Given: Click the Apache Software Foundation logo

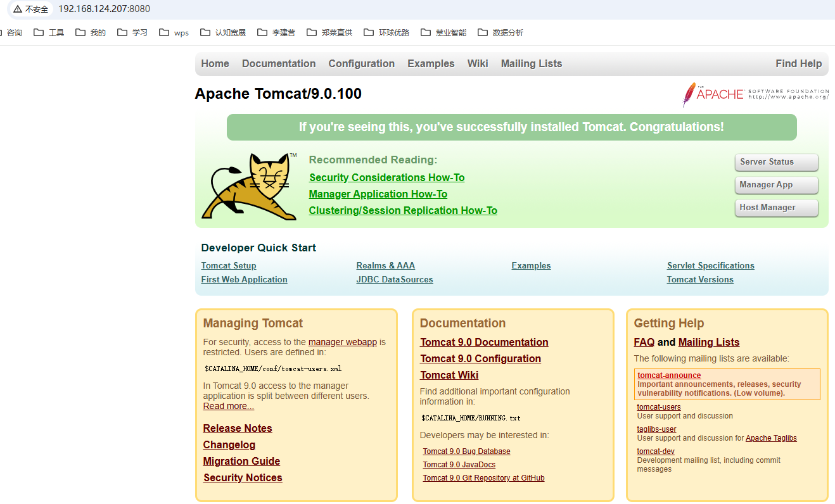Looking at the screenshot, I should coord(756,94).
